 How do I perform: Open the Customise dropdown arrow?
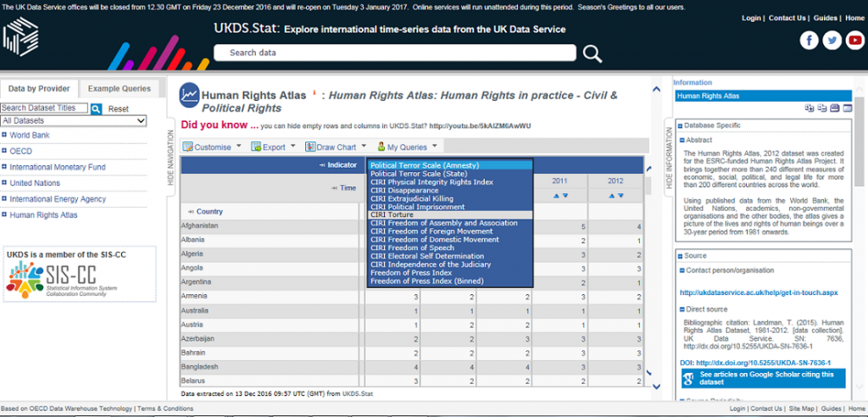(x=238, y=146)
